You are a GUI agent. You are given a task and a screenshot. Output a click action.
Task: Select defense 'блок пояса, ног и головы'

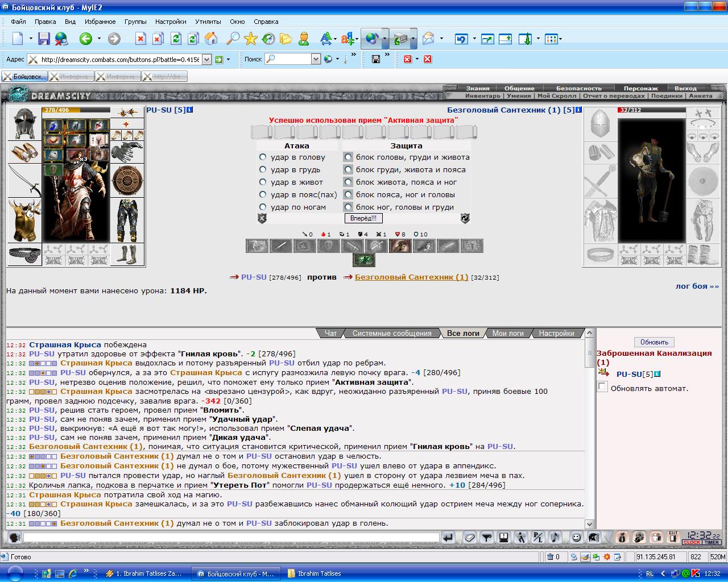pos(348,194)
